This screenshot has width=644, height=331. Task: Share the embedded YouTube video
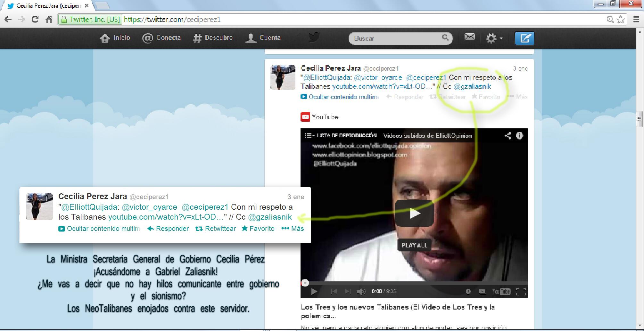[508, 136]
